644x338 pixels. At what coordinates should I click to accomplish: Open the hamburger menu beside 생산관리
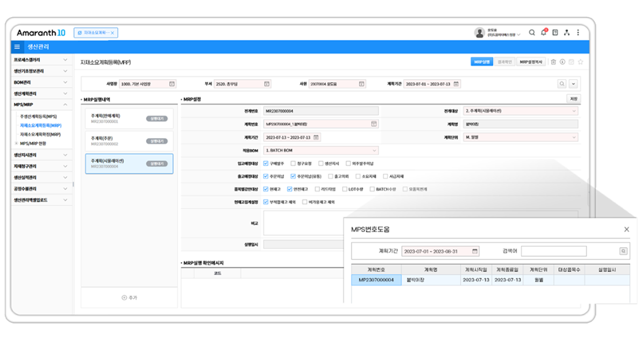coord(17,47)
